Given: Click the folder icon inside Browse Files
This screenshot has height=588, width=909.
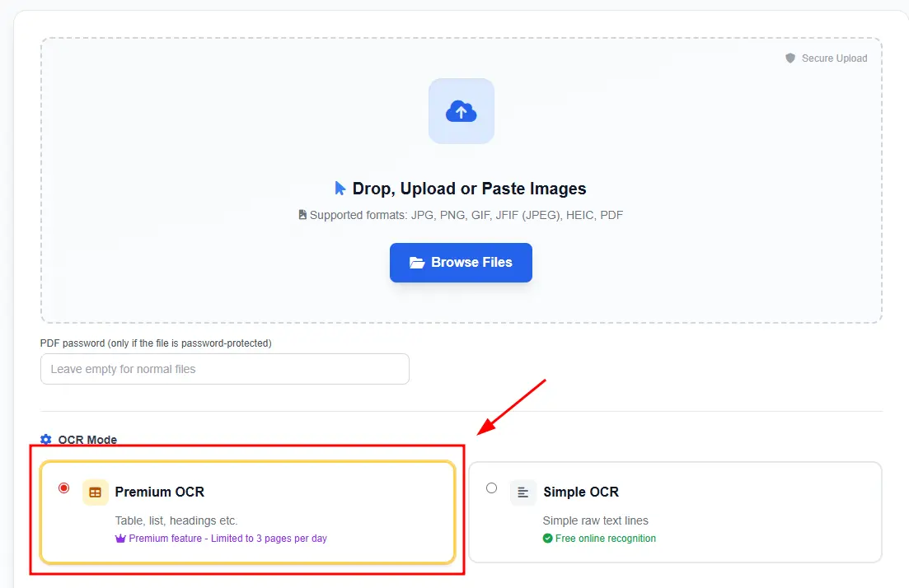Looking at the screenshot, I should (417, 263).
